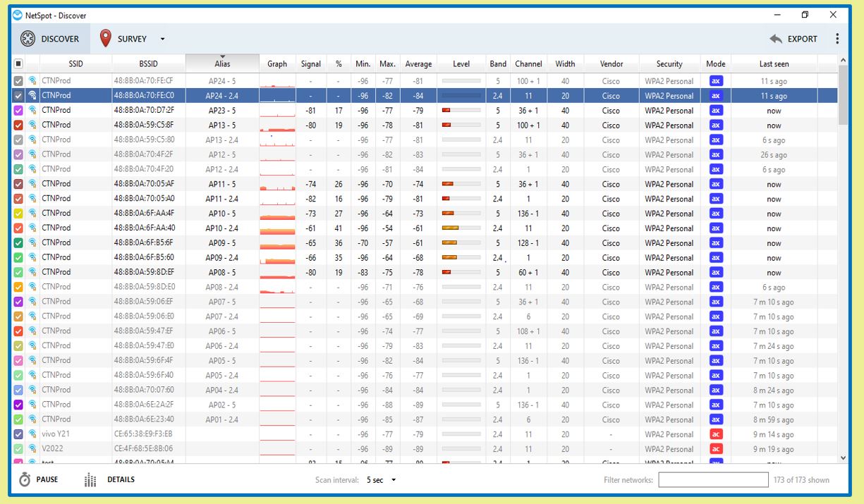Click the Survey location pin icon
This screenshot has width=864, height=504.
point(106,39)
